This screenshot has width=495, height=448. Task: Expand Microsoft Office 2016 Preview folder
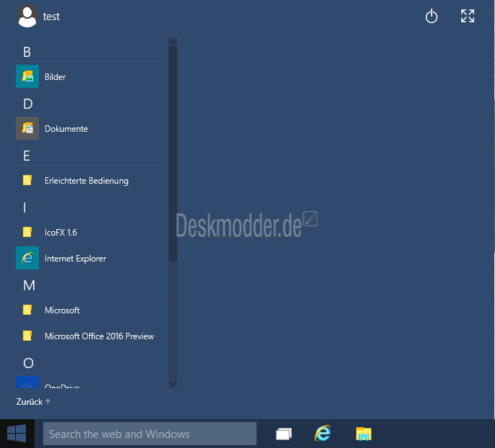tap(99, 336)
